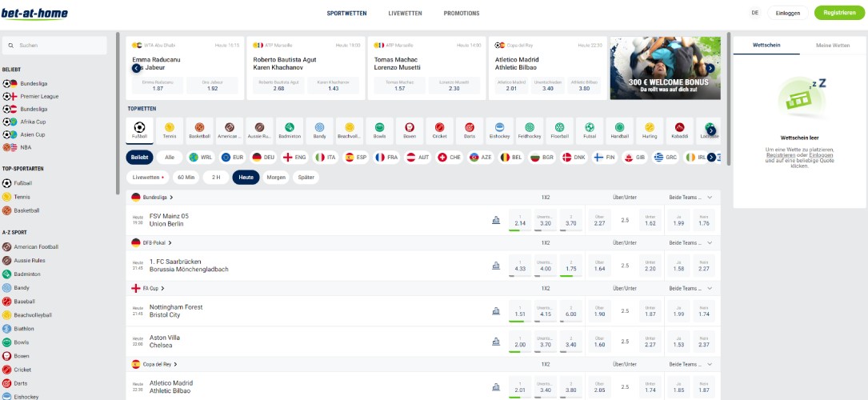868x400 pixels.
Task: Open Beide Teams market dropdown in DFB-Pokal row
Action: (710, 243)
